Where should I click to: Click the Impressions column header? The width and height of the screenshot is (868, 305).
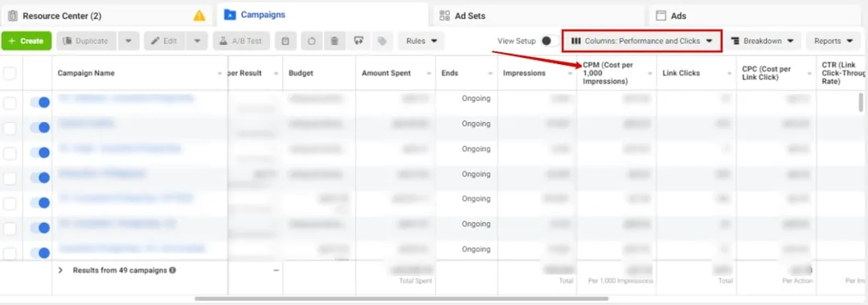point(524,73)
